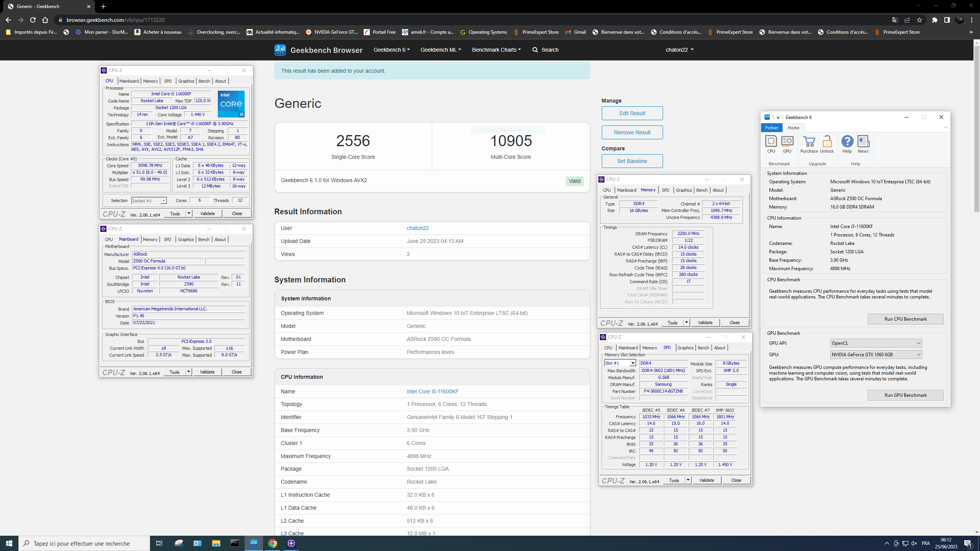Image resolution: width=980 pixels, height=551 pixels.
Task: Expand the Benchmark Charts dropdown
Action: click(x=496, y=50)
